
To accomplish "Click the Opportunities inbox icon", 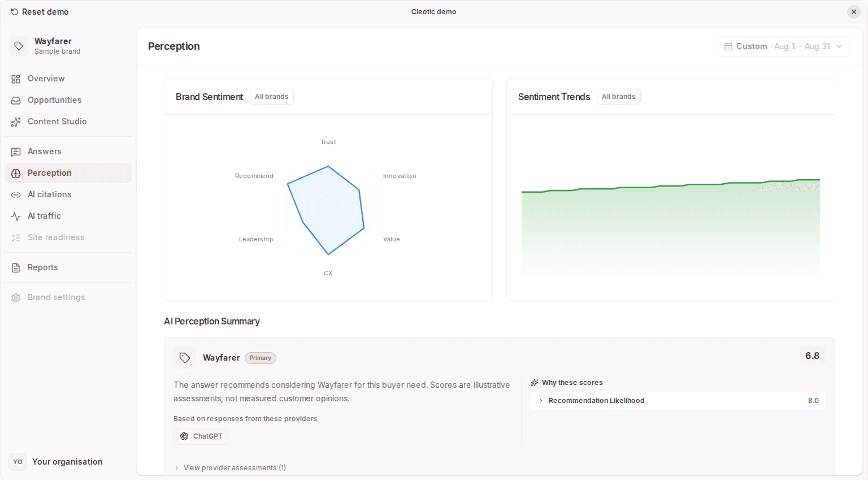I will click(16, 101).
